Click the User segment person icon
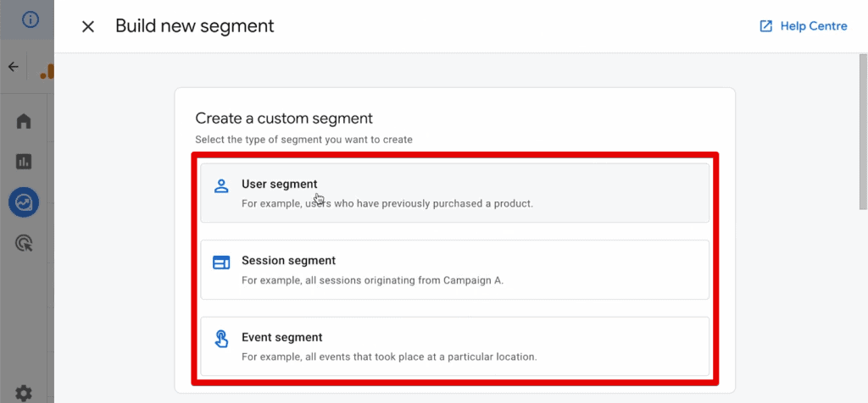 [x=221, y=185]
